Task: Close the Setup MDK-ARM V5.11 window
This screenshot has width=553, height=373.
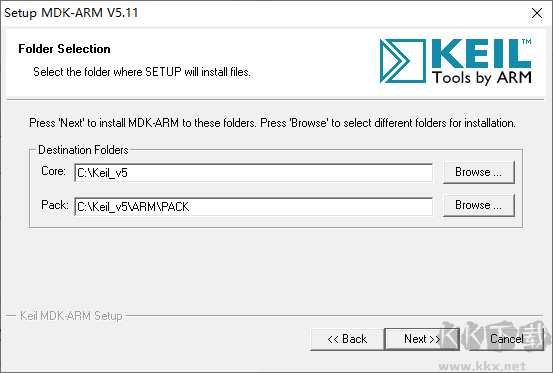Action: coord(537,13)
